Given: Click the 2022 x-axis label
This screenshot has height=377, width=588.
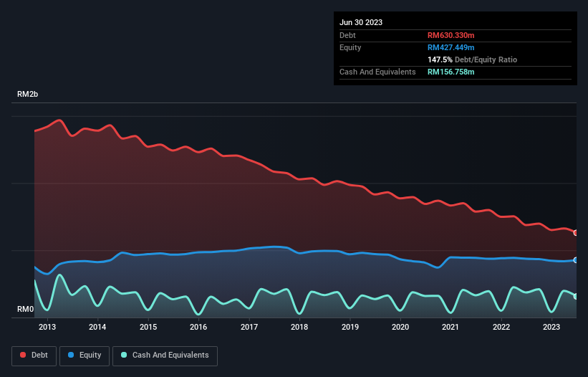Looking at the screenshot, I should pyautogui.click(x=501, y=327).
